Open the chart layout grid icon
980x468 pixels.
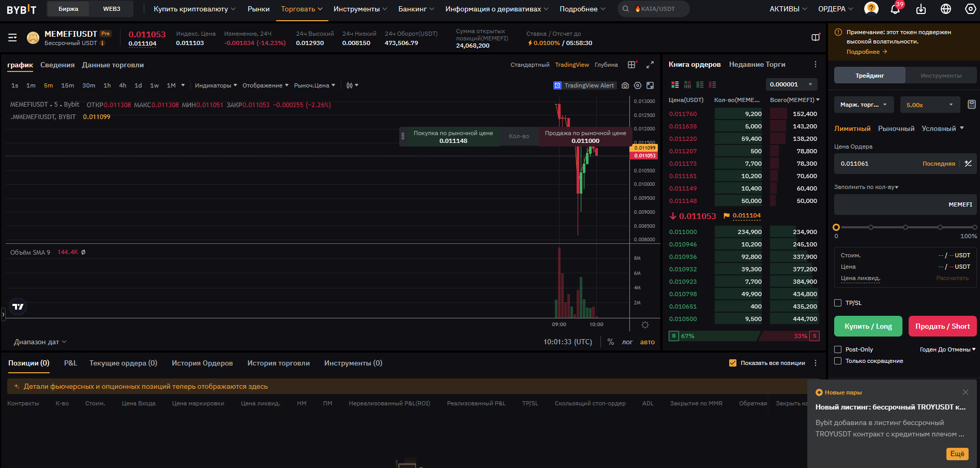tap(631, 65)
